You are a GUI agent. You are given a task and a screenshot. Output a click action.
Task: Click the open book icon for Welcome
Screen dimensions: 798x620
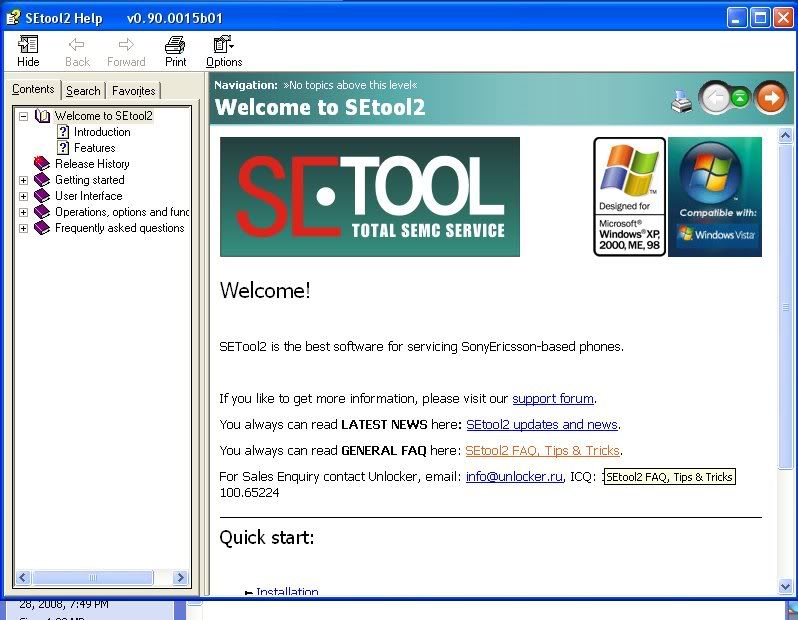tap(42, 116)
